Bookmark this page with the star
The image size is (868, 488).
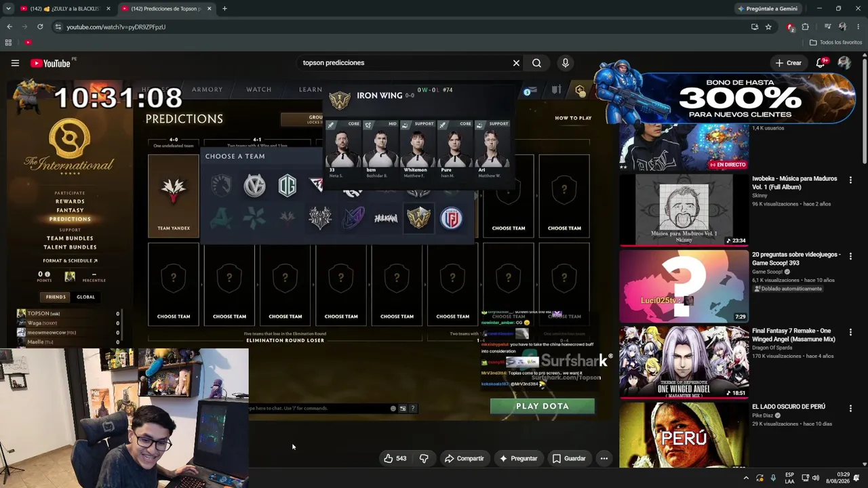pyautogui.click(x=768, y=26)
